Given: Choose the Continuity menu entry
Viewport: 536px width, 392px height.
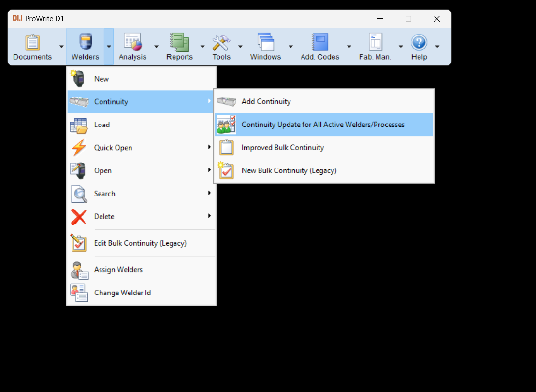Looking at the screenshot, I should pyautogui.click(x=142, y=102).
